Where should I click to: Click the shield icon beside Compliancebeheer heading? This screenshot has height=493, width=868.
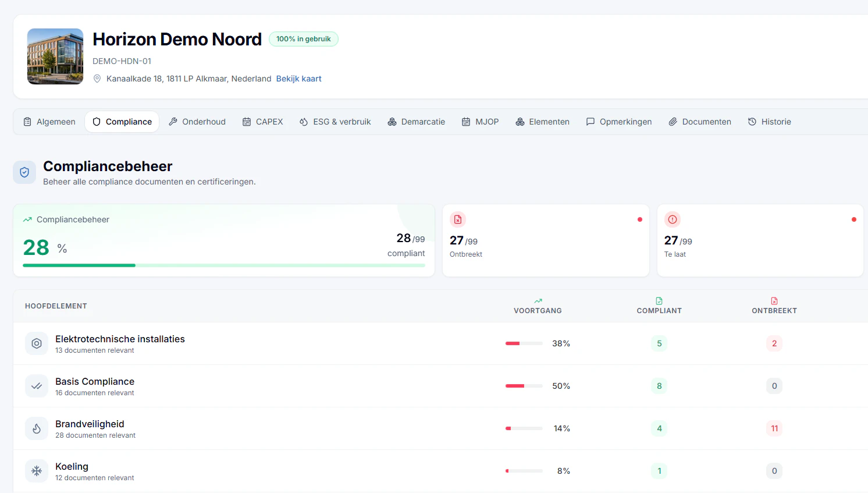tap(24, 172)
